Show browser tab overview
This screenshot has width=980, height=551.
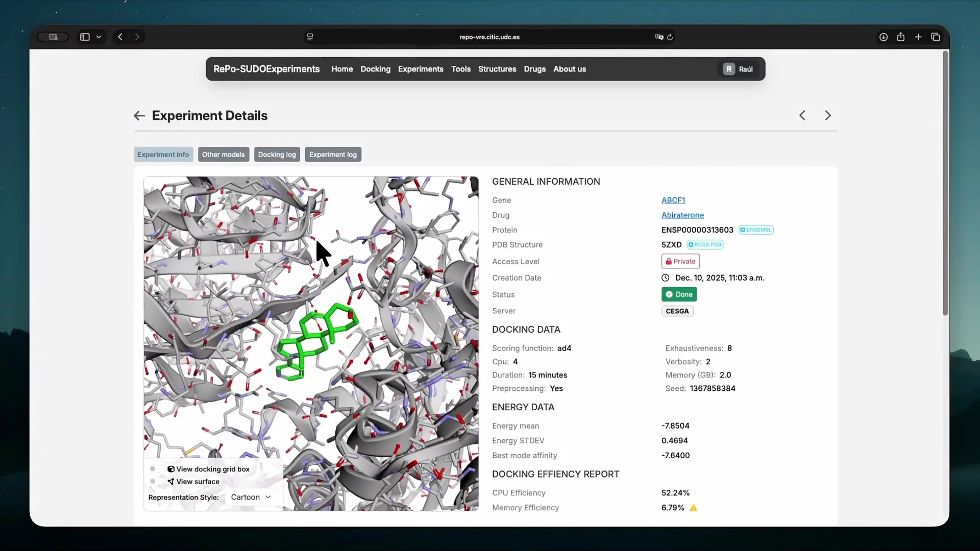[936, 37]
